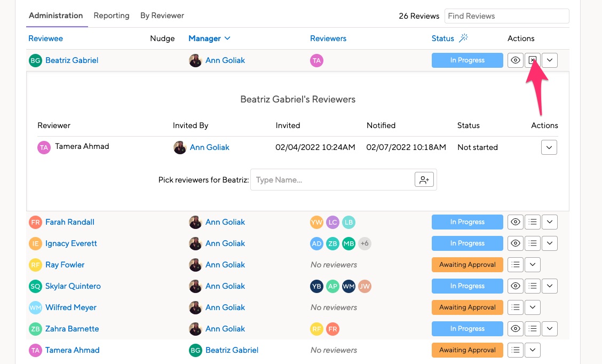This screenshot has width=602, height=364.
Task: Open reviewers list for Ray Fowler
Action: click(515, 265)
